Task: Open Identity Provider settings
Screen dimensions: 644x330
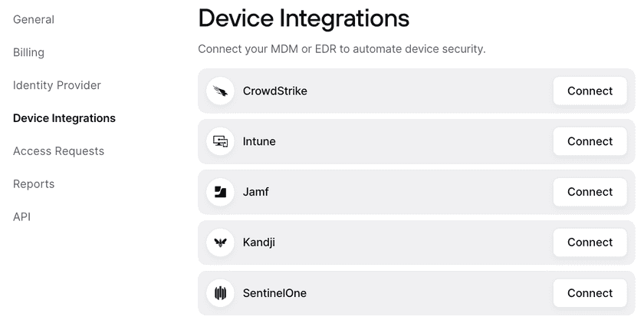Action: point(57,85)
